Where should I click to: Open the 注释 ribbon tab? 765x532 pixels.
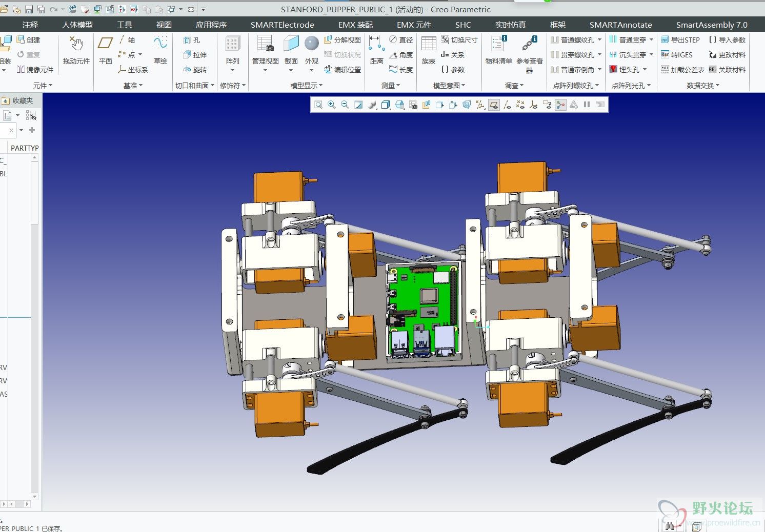coord(30,25)
